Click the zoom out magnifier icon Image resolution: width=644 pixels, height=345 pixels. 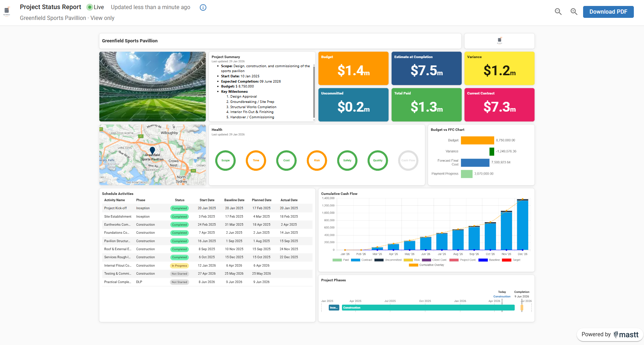pos(558,12)
